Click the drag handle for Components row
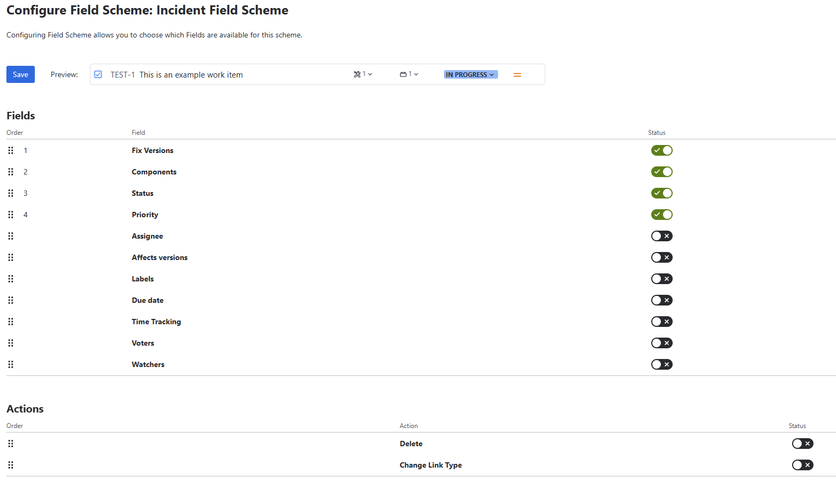Screen dimensions: 836x504 coord(11,172)
